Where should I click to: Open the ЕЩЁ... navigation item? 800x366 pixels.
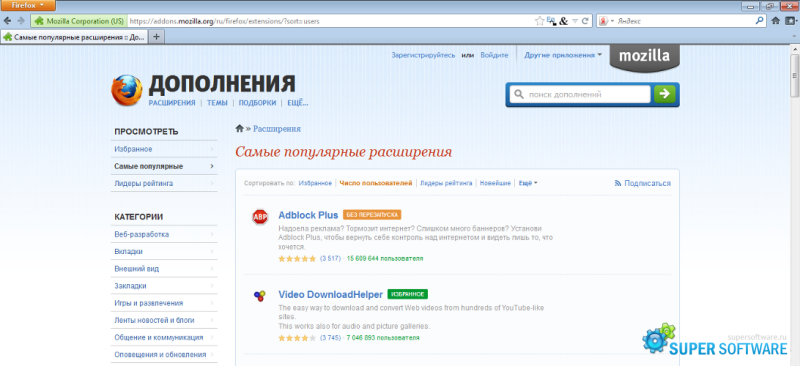(298, 103)
